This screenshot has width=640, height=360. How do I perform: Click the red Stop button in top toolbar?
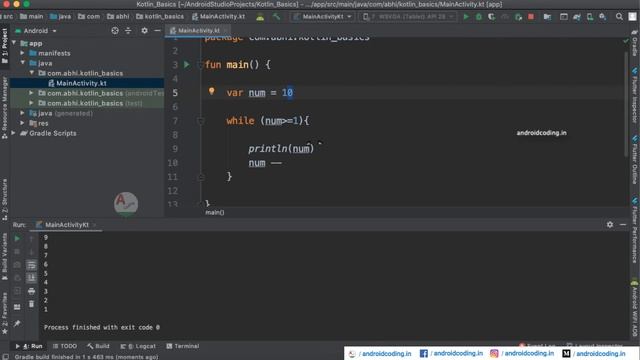pos(531,17)
